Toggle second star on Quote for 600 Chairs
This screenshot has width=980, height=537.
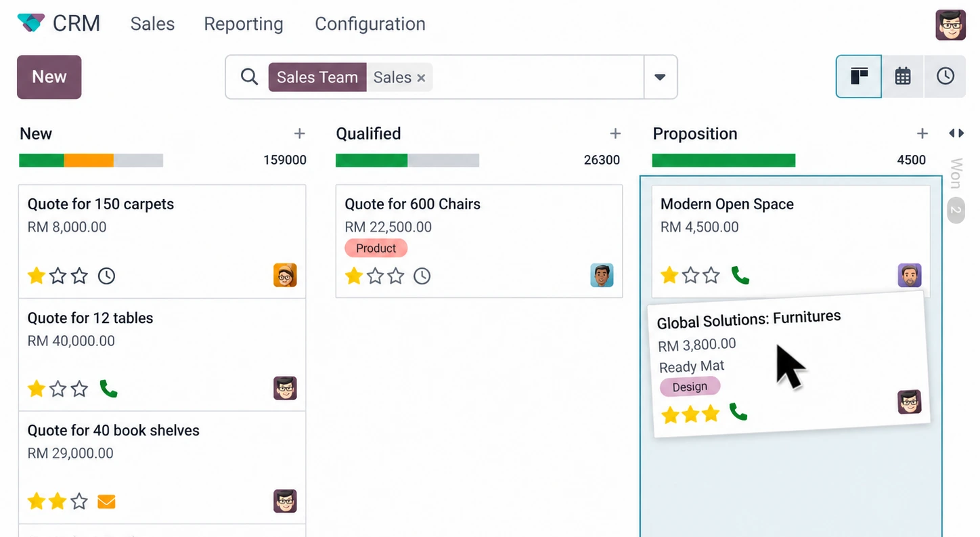click(x=375, y=276)
